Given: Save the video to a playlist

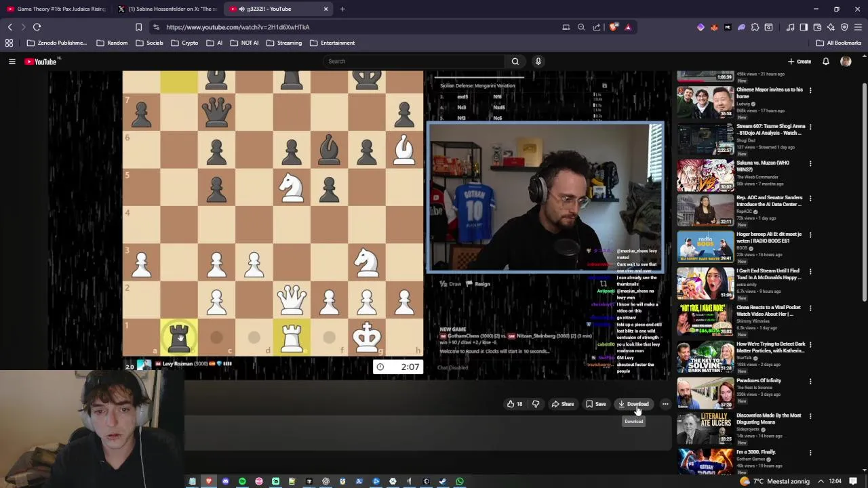Looking at the screenshot, I should [596, 404].
